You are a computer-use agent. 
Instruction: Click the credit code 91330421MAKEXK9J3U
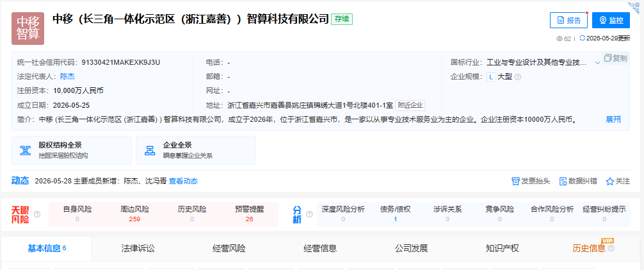(x=121, y=63)
